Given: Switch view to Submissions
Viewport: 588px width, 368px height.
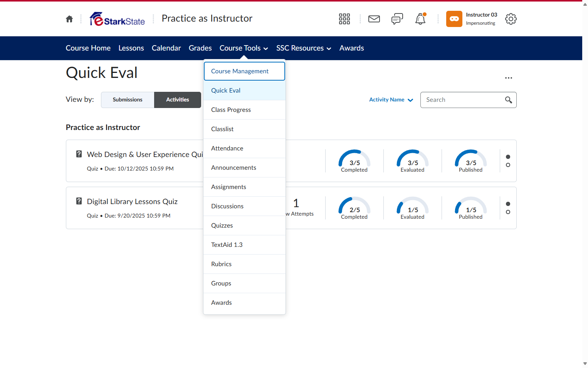Looking at the screenshot, I should pyautogui.click(x=128, y=100).
